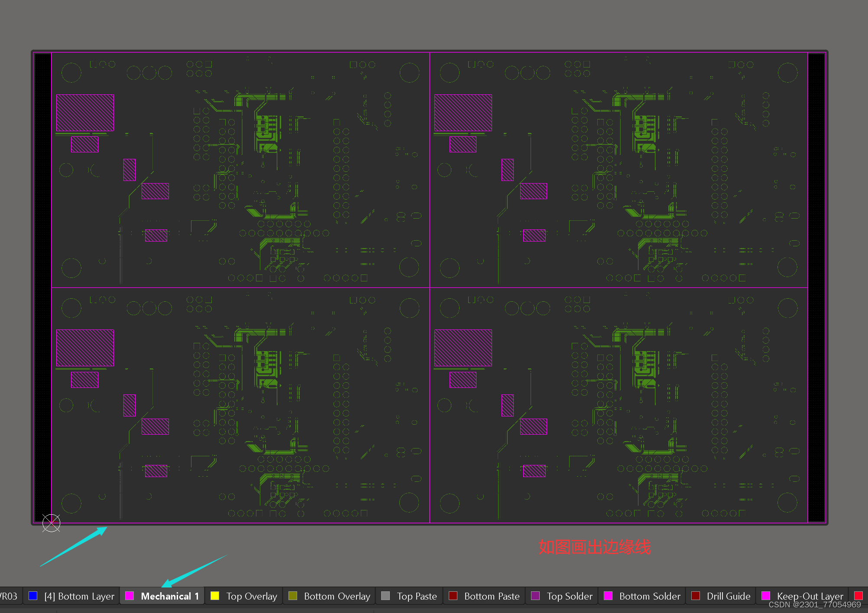Click the dark red Bottom Paste swatch

click(453, 596)
